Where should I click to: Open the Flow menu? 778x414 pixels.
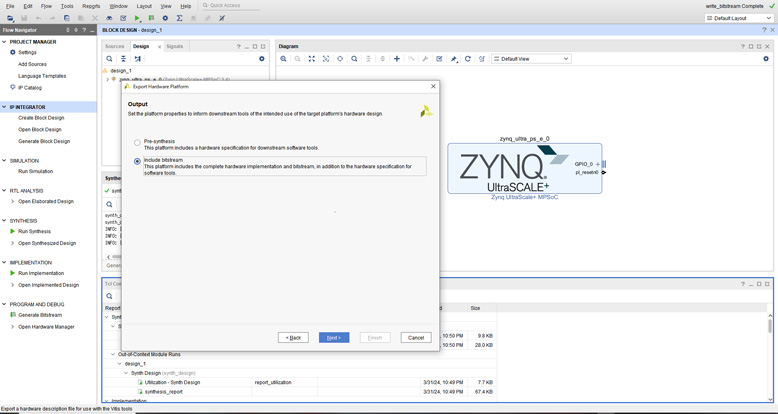coord(46,6)
